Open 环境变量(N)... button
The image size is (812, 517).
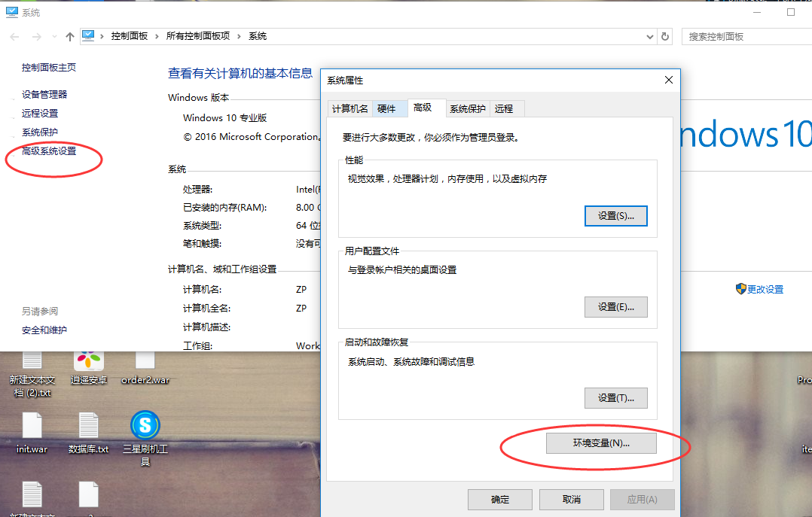(601, 443)
